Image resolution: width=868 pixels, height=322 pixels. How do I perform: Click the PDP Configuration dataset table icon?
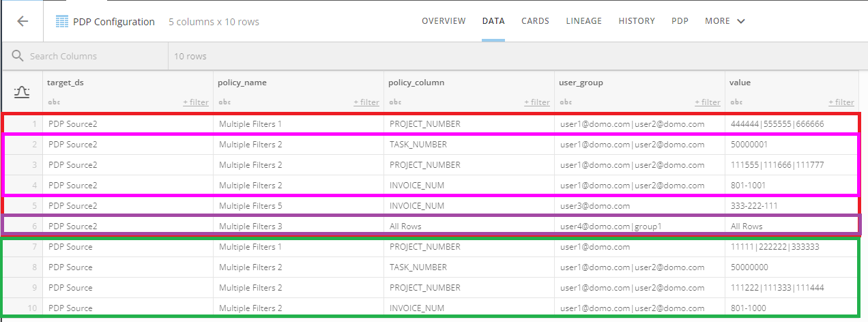pyautogui.click(x=63, y=22)
